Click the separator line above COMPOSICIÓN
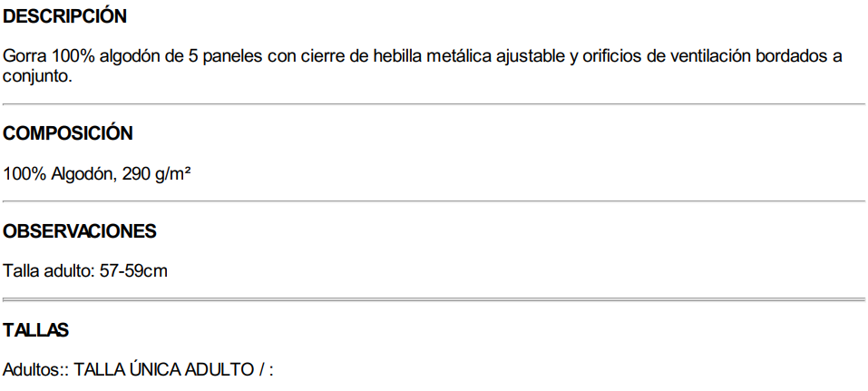Image resolution: width=868 pixels, height=391 pixels. point(434,104)
